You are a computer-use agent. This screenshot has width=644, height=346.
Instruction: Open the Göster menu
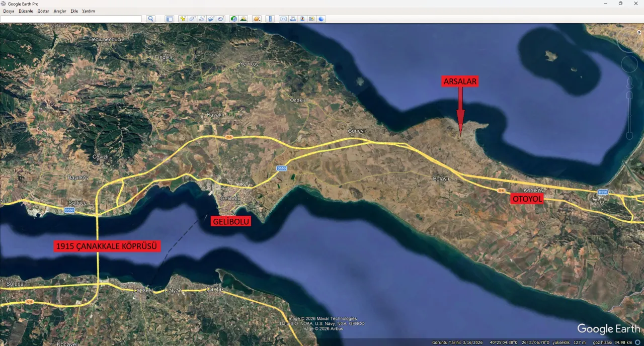coord(43,11)
